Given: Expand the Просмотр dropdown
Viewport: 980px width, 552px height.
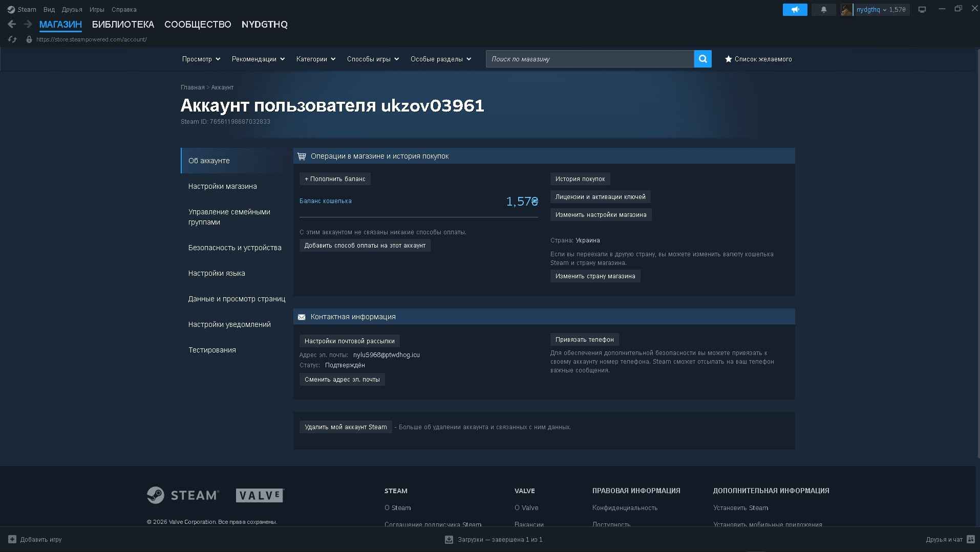Looking at the screenshot, I should pos(201,59).
